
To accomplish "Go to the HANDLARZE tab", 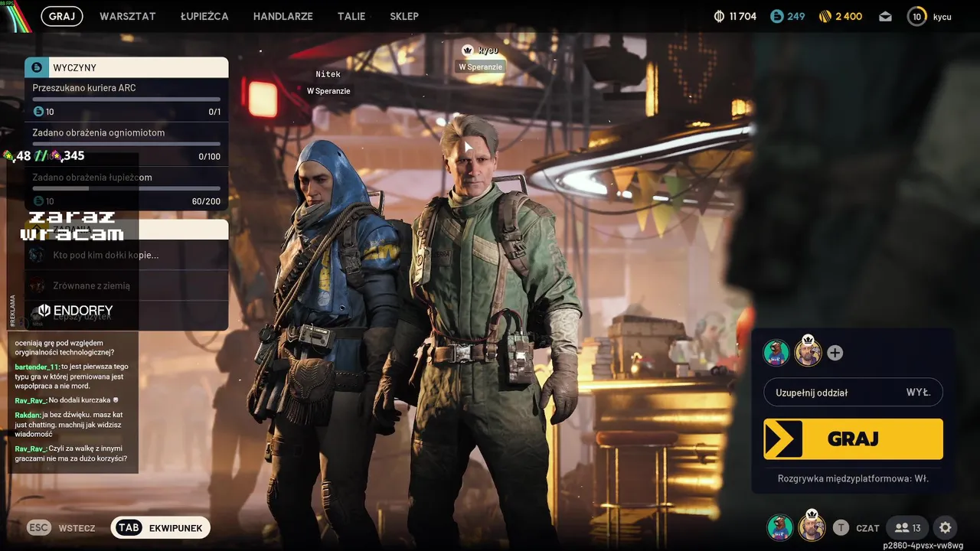I will tap(283, 16).
